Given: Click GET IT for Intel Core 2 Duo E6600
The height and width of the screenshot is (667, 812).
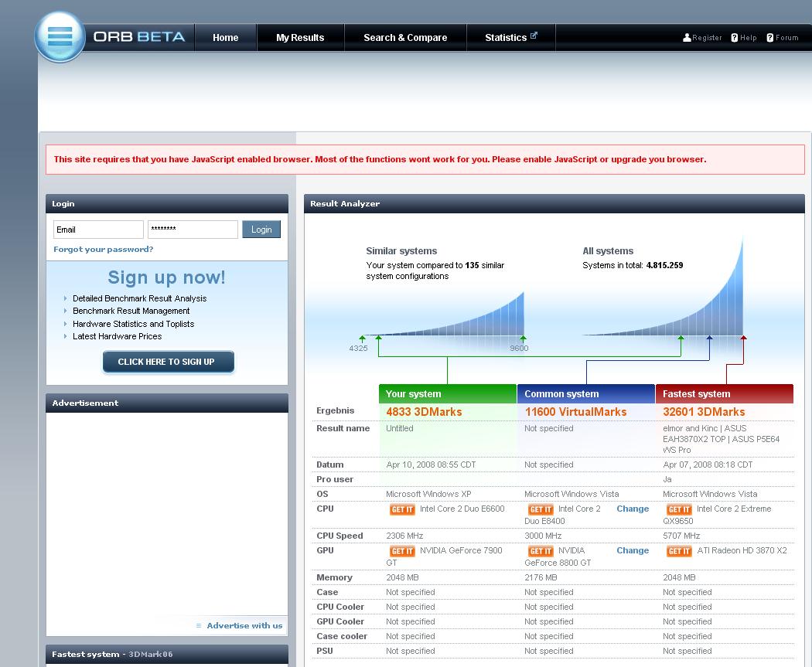Looking at the screenshot, I should [402, 509].
